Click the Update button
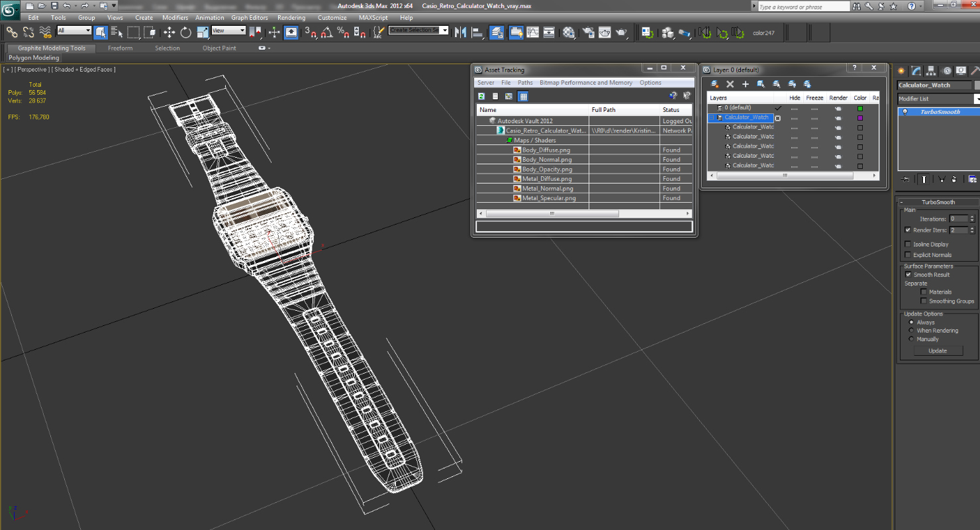Image resolution: width=980 pixels, height=530 pixels. (938, 350)
